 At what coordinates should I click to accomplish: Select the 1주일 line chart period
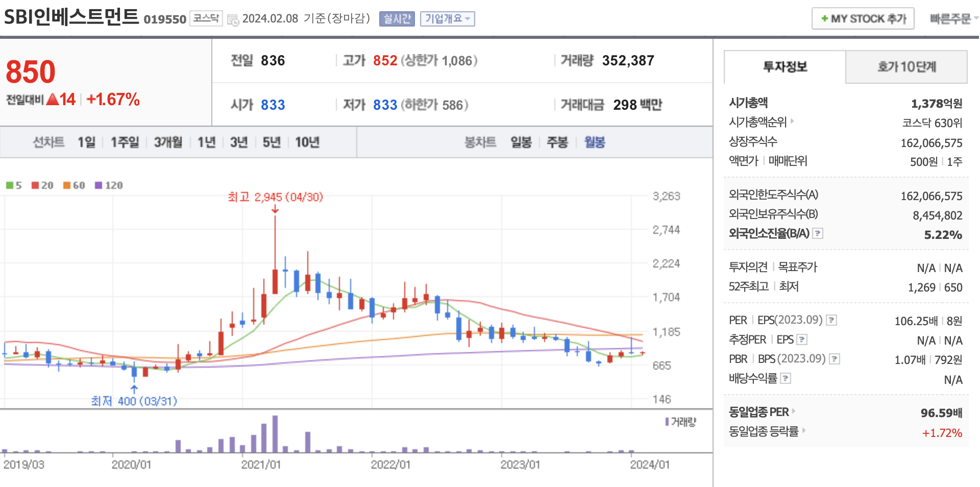[x=125, y=142]
